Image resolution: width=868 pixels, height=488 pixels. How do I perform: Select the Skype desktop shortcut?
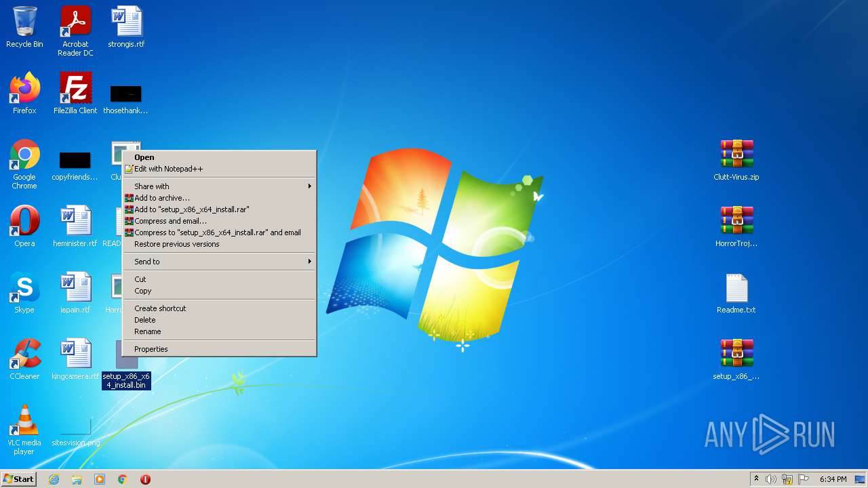(24, 293)
